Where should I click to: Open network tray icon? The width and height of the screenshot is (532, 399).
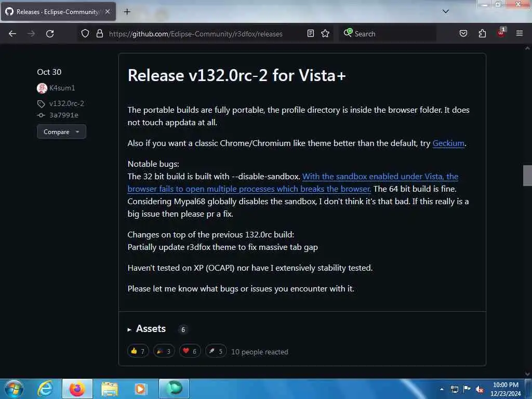[454, 389]
